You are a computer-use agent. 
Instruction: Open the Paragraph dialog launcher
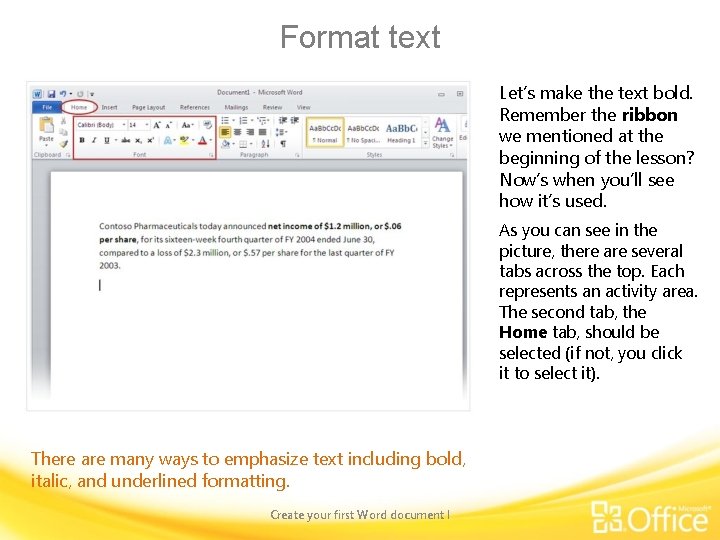click(x=298, y=156)
